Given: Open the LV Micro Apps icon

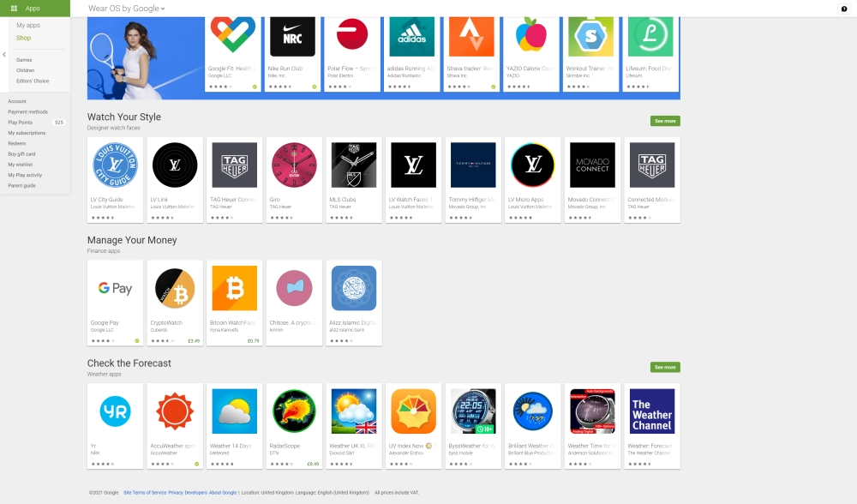Looking at the screenshot, I should click(533, 165).
